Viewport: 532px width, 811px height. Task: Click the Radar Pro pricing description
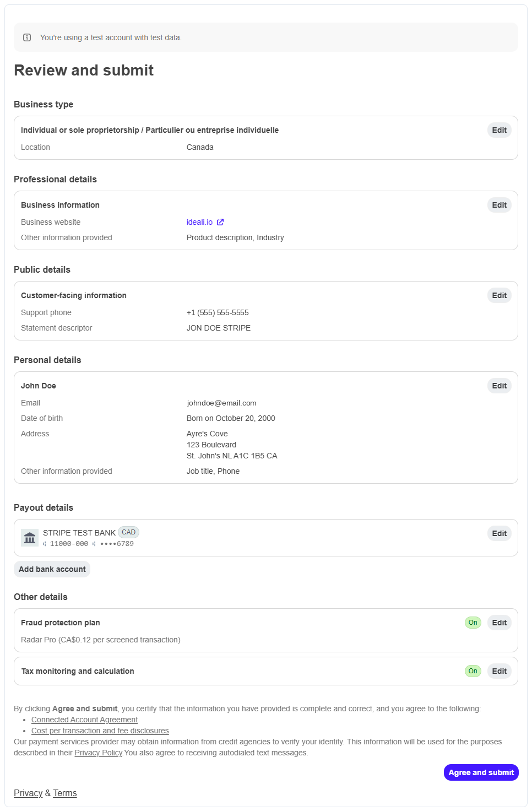pyautogui.click(x=101, y=640)
